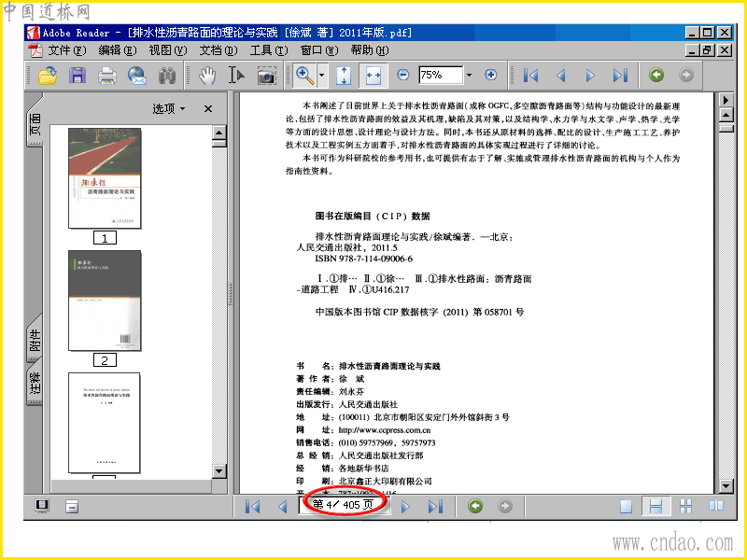Switch to Continuous Facing layout
The height and width of the screenshot is (560, 747).
tap(686, 506)
